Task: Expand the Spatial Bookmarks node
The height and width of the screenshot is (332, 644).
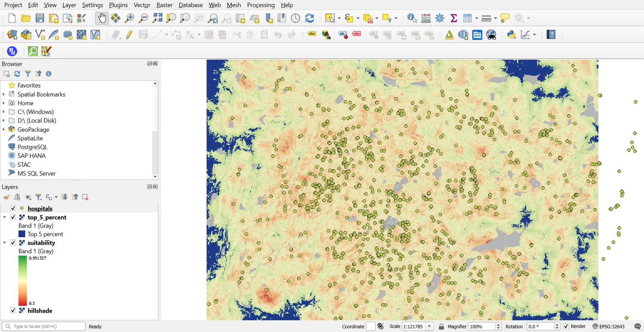Action: (x=4, y=94)
